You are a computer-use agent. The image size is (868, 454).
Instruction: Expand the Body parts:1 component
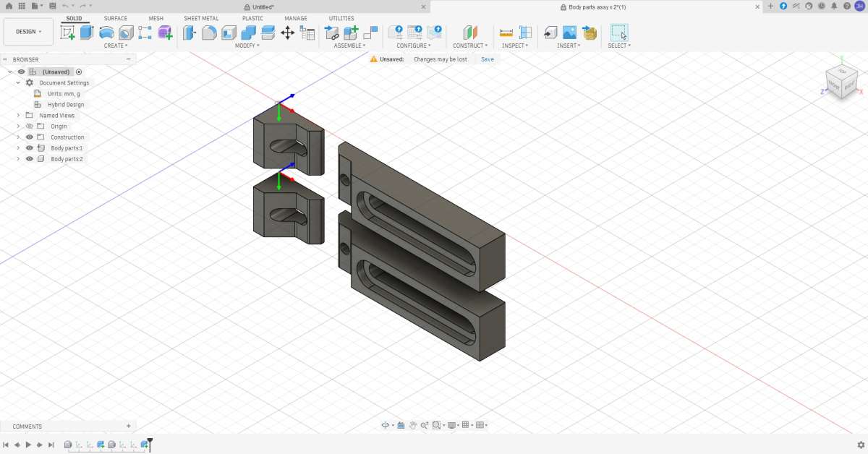point(18,148)
